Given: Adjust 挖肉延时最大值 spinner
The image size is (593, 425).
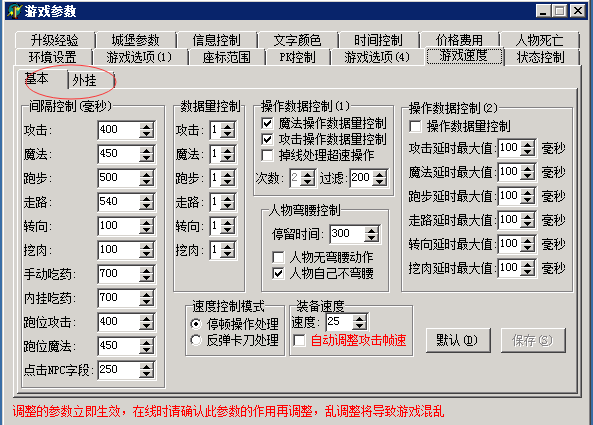Looking at the screenshot, I should pos(527,268).
